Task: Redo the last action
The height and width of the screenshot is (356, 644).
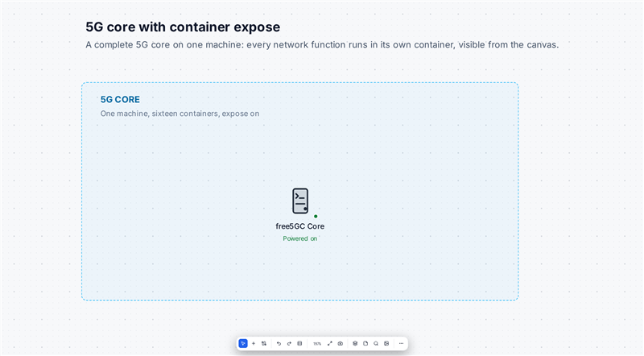Action: coord(289,343)
